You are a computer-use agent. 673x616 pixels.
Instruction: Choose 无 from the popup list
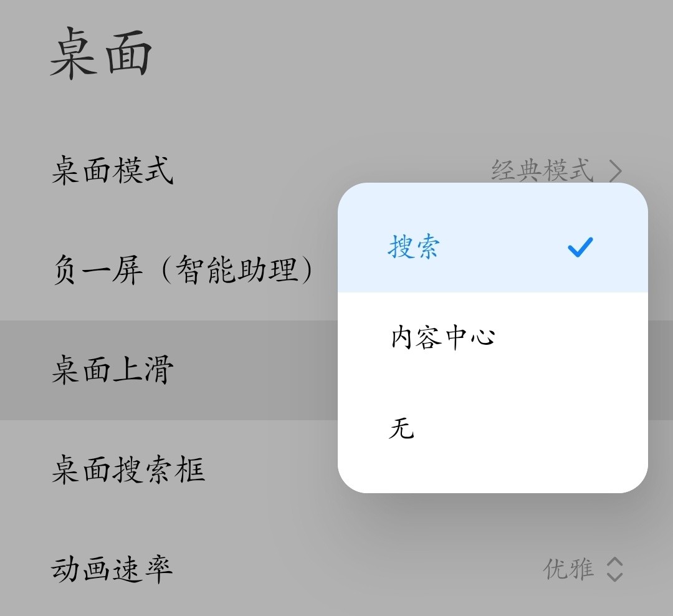point(493,428)
